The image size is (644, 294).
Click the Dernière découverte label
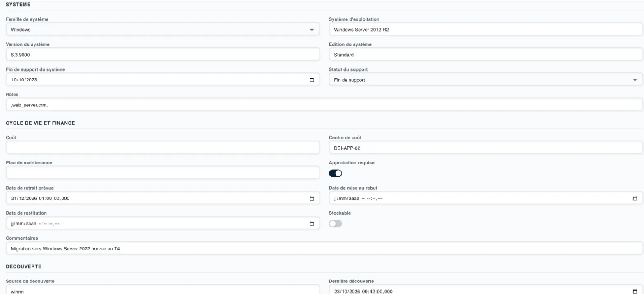point(351,281)
